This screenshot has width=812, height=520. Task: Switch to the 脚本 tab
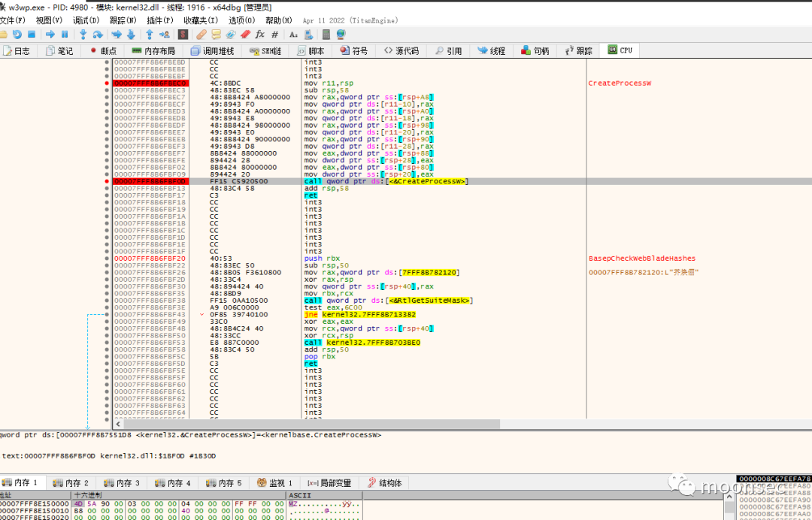[311, 50]
